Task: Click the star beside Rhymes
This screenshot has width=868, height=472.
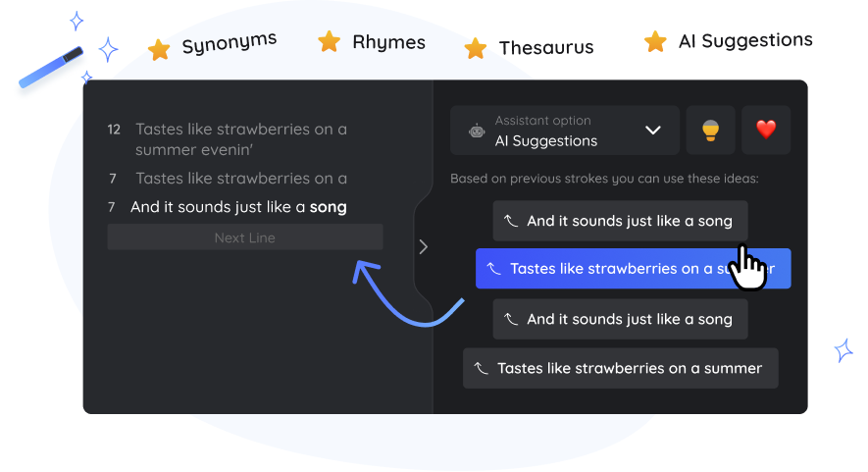Action: point(329,41)
